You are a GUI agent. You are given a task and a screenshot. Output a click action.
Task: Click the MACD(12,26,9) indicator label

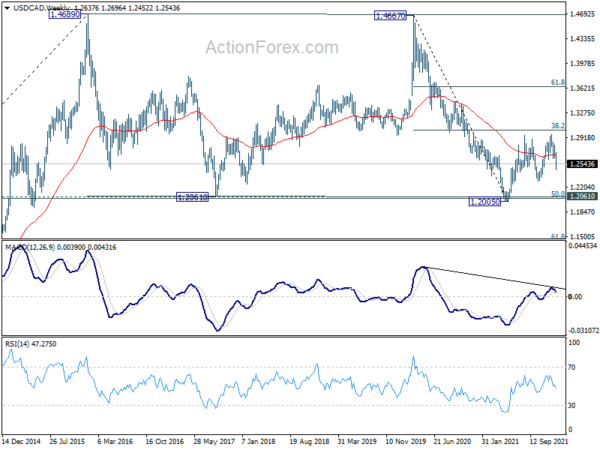click(x=30, y=248)
